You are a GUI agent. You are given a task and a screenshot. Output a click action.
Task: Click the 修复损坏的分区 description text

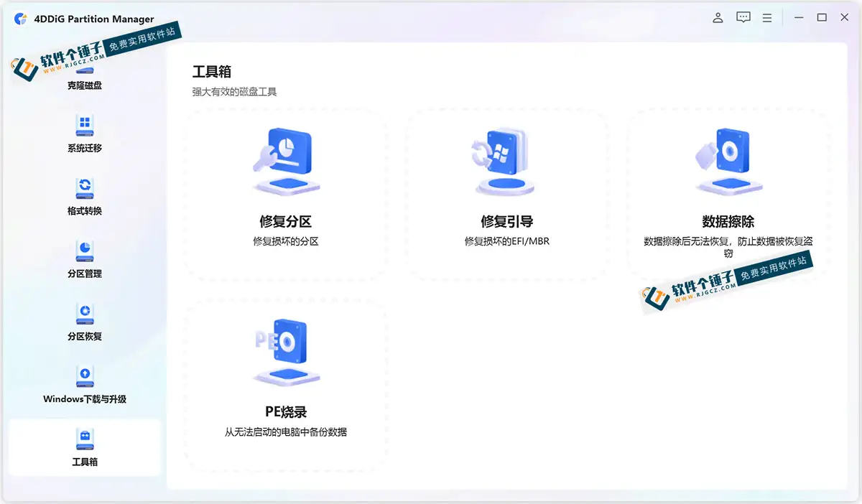coord(286,241)
